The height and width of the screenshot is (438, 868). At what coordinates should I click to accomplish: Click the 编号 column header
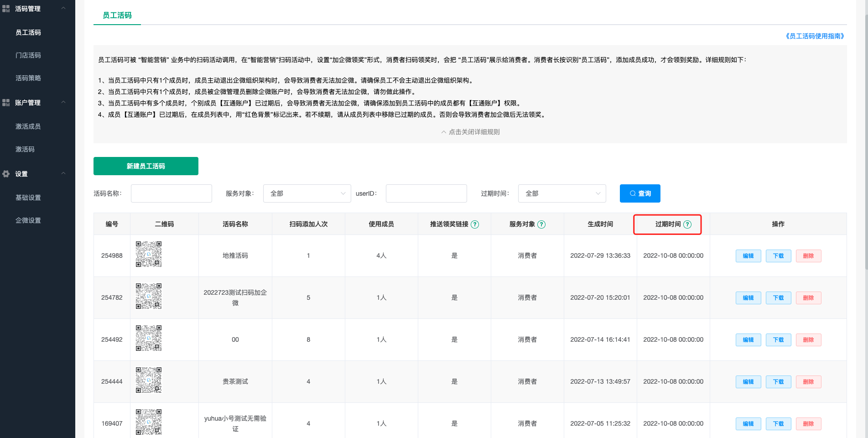(x=112, y=224)
